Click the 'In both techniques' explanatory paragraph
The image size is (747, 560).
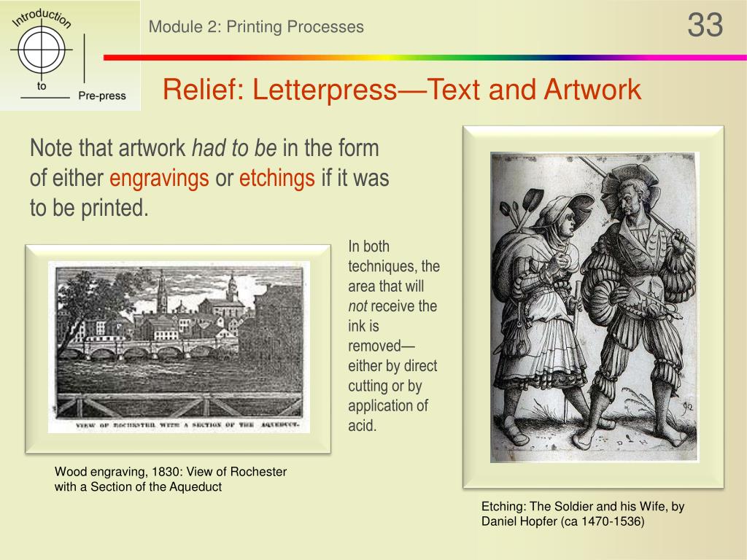[x=393, y=335]
